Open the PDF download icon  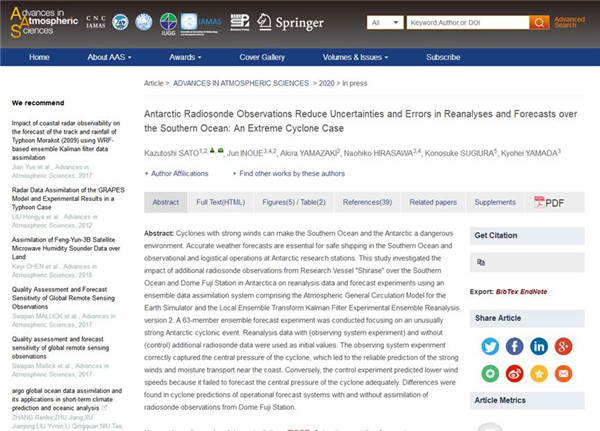[549, 202]
